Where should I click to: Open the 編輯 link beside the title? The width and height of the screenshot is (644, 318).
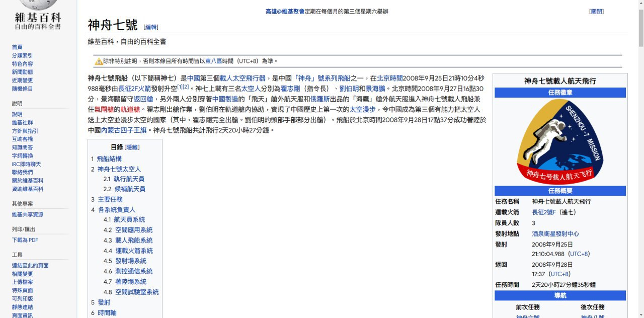[151, 27]
